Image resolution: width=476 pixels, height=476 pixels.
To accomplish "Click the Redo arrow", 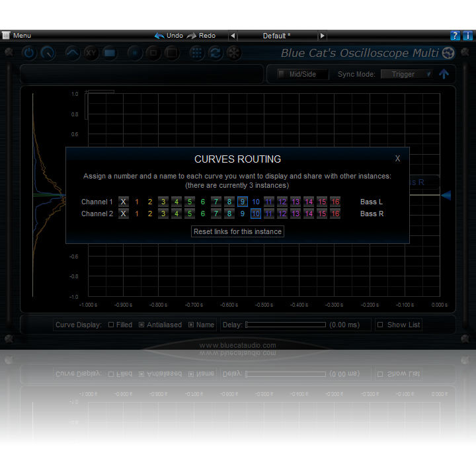I will click(x=192, y=36).
